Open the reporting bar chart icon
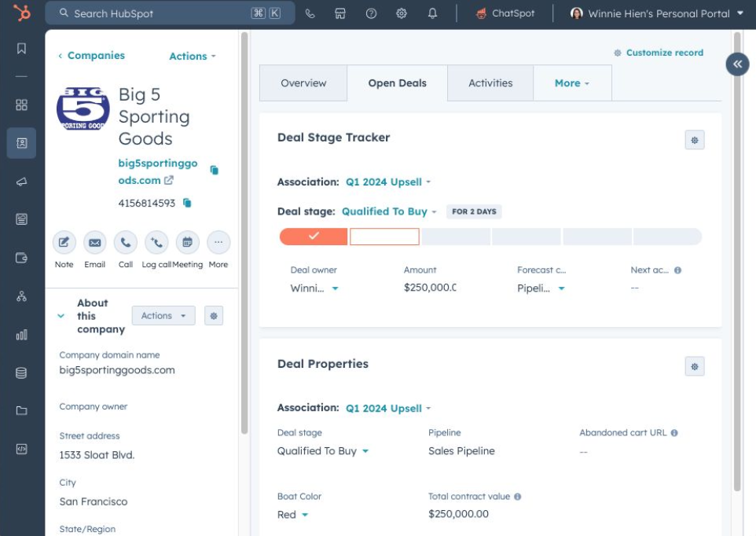Screen dimensions: 756x536 (21, 335)
